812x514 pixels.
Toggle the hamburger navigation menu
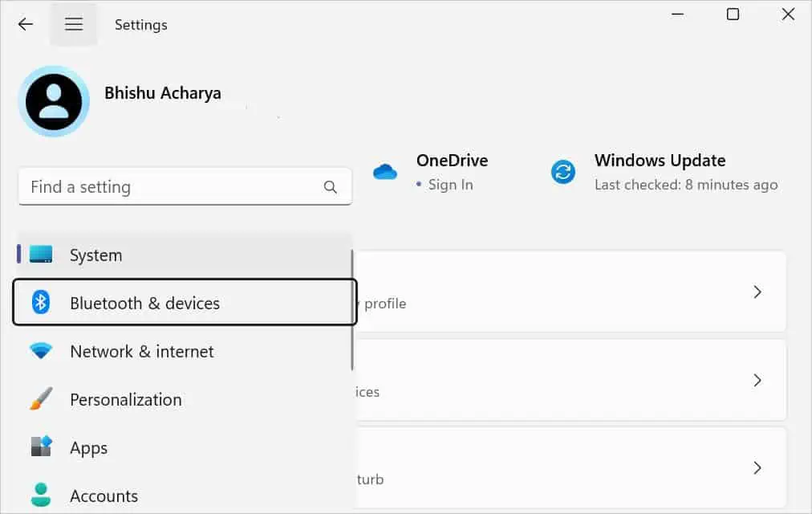pos(74,24)
